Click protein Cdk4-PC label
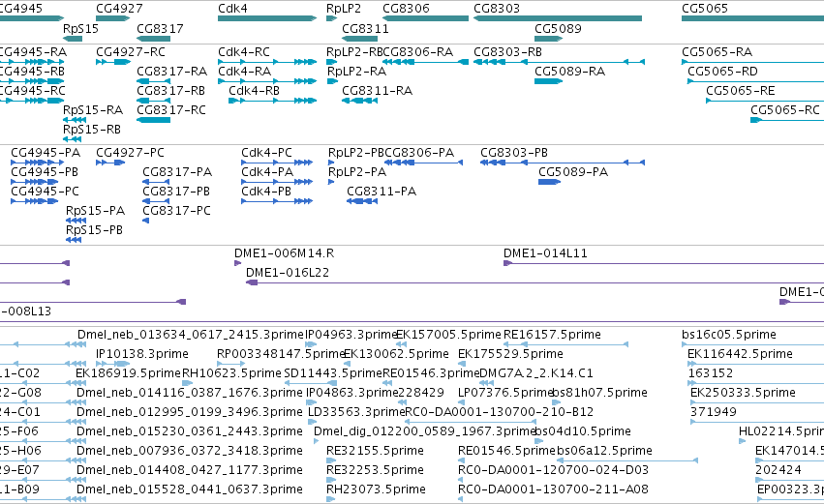This screenshot has height=504, width=824. point(266,153)
